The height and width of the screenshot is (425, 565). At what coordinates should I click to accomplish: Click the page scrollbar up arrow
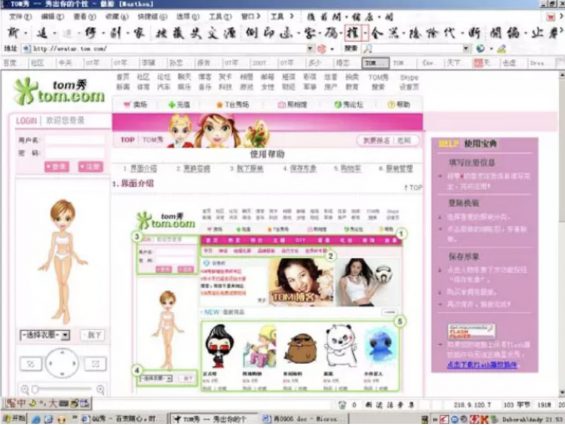pos(562,75)
